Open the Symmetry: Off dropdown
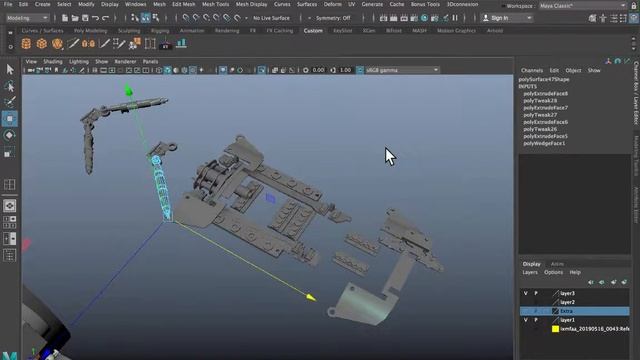This screenshot has height=360, width=640. 333,18
